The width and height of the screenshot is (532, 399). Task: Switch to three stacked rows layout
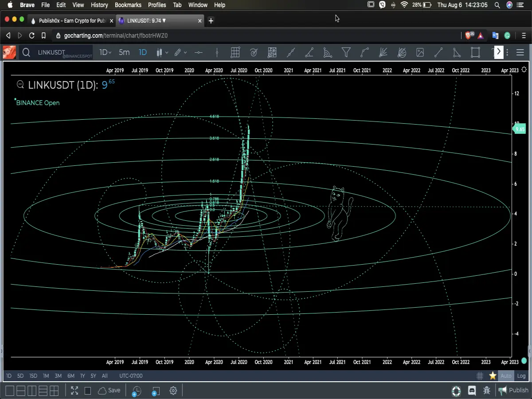(x=43, y=391)
